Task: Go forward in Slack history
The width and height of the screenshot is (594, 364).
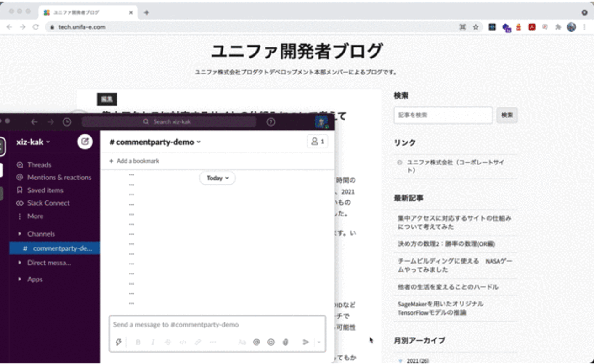Action: [x=51, y=122]
